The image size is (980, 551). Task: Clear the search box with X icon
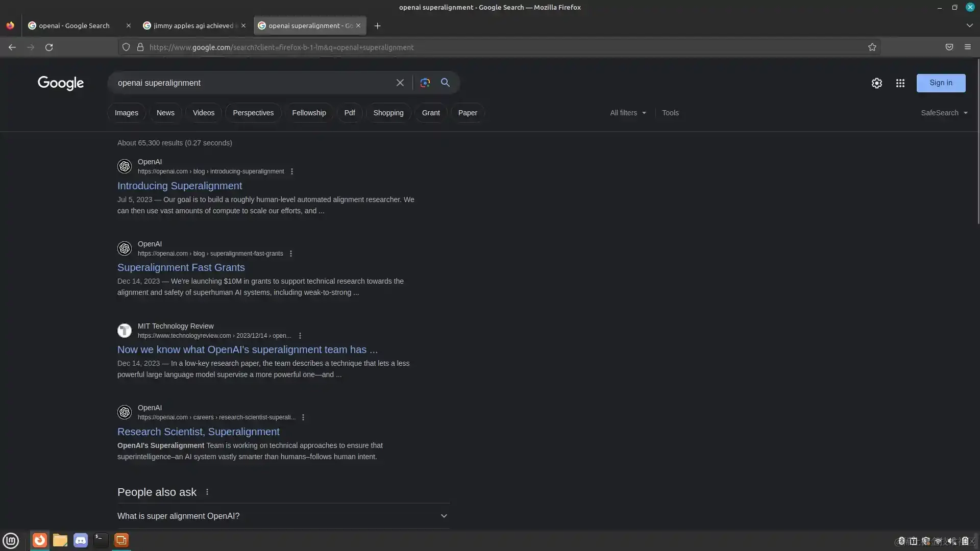click(400, 83)
